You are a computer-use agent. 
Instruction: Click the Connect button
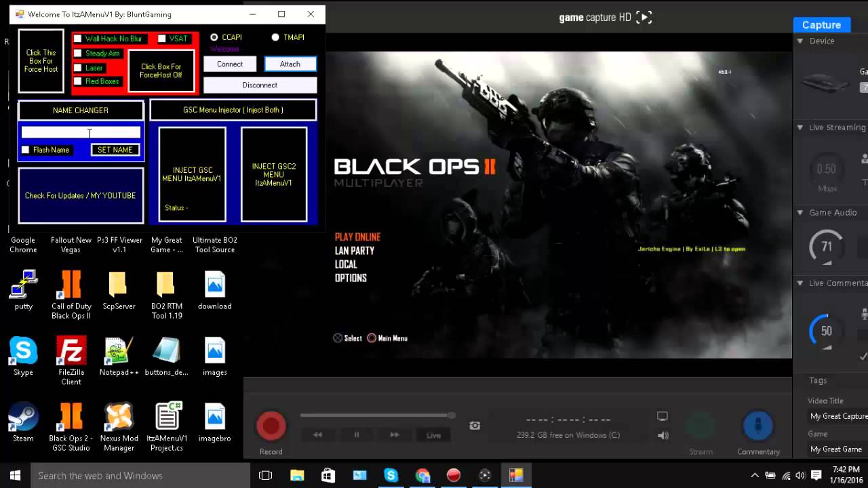tap(230, 64)
